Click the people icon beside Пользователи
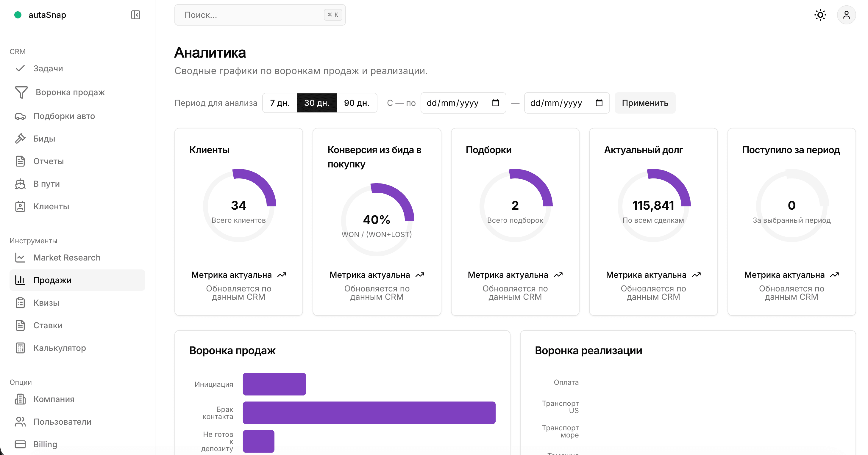 (20, 421)
